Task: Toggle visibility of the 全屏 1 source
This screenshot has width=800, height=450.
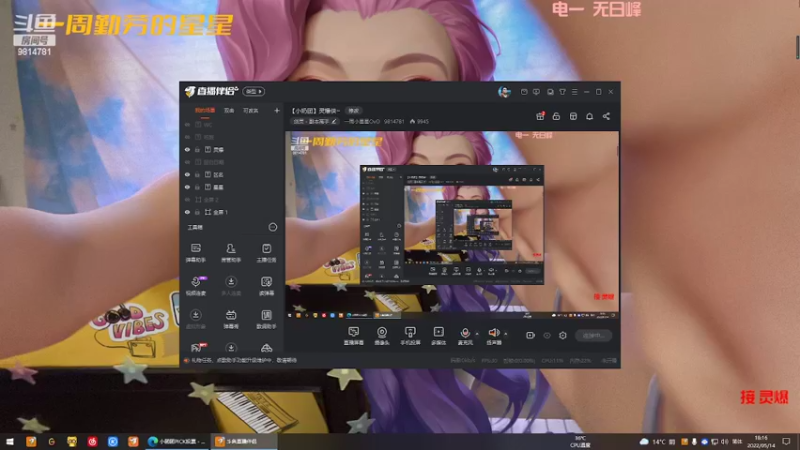Action: pos(187,212)
